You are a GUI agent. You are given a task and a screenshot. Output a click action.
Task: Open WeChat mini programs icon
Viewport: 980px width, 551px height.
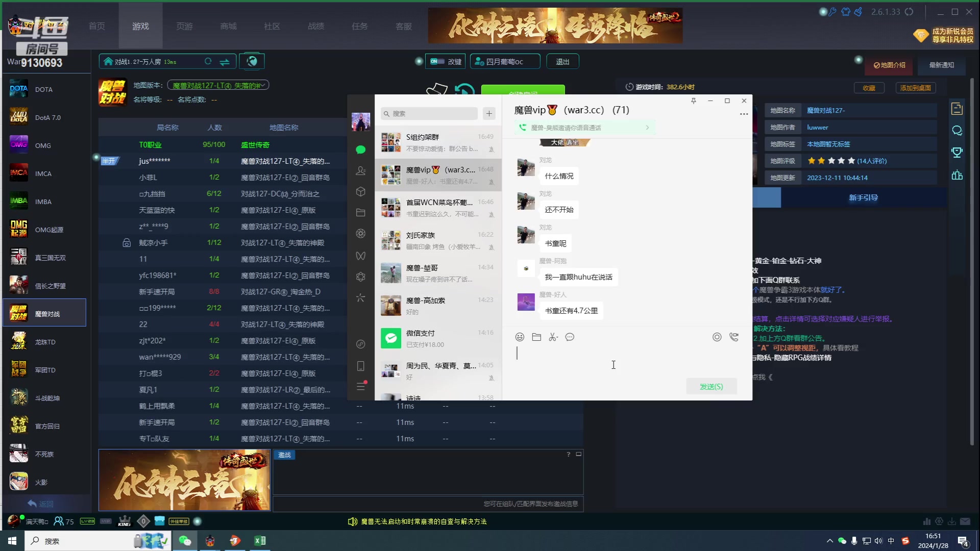(x=361, y=277)
